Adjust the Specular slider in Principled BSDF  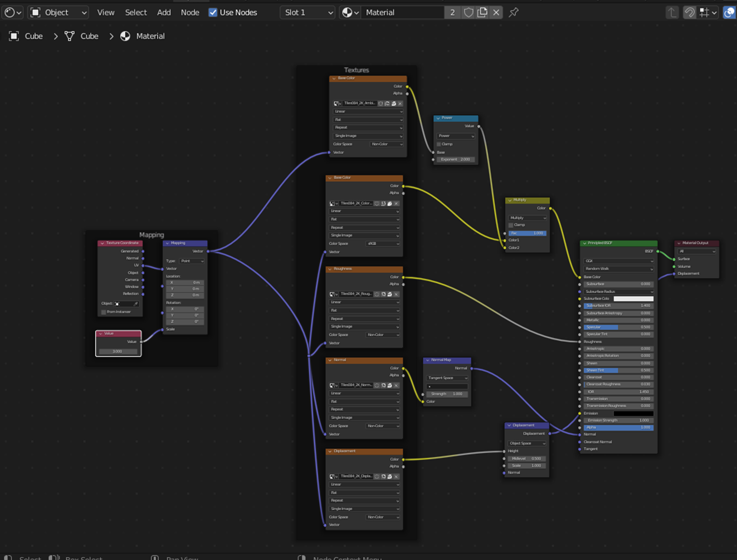point(618,327)
